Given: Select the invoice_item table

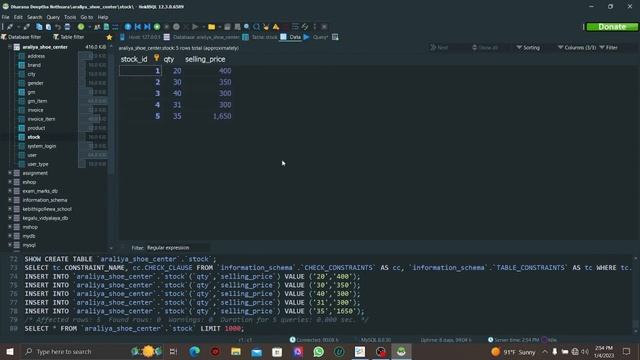Looking at the screenshot, I should click(x=41, y=119).
